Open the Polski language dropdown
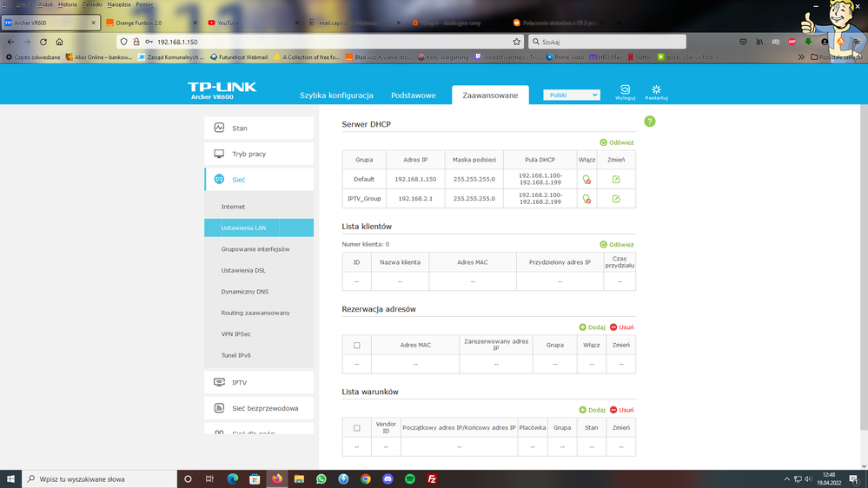This screenshot has height=488, width=868. point(571,95)
